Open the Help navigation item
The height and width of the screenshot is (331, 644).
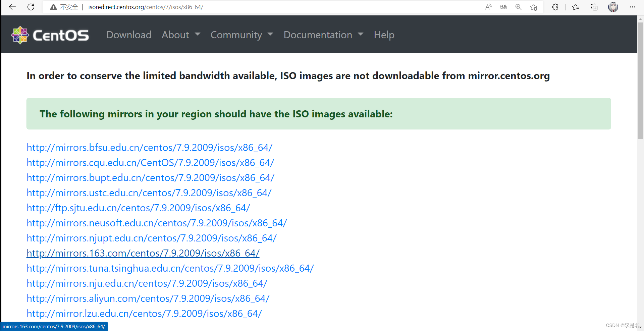[384, 35]
